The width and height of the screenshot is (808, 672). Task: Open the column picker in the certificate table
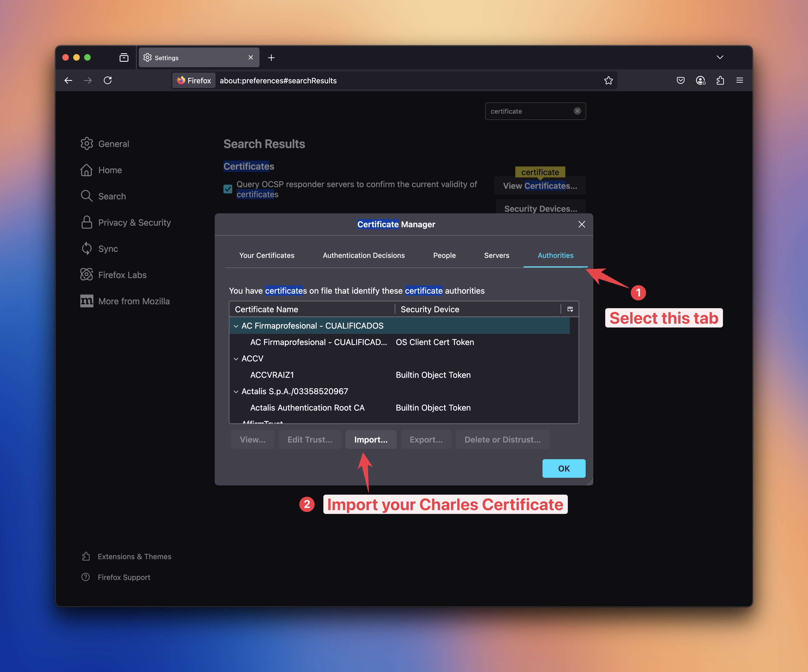(x=570, y=309)
